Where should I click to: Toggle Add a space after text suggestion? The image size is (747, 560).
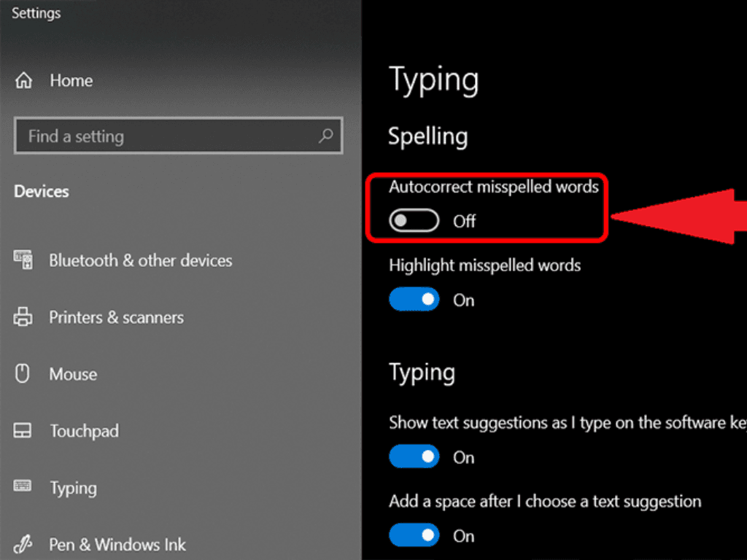pos(414,536)
